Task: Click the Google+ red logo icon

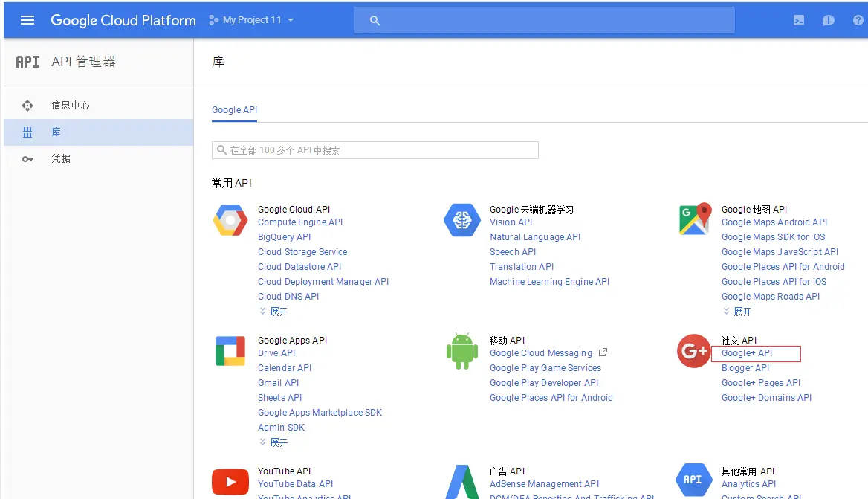Action: [693, 350]
